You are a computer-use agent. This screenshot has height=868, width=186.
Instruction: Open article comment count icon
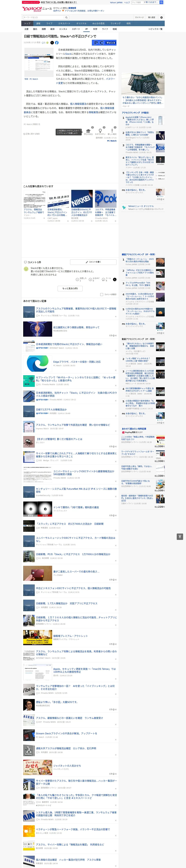44,43
